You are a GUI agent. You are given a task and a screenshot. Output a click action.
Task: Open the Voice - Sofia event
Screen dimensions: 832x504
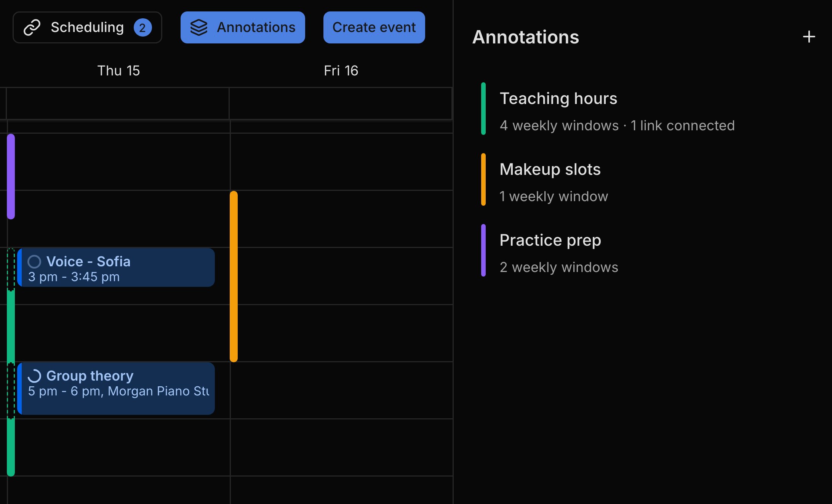(116, 267)
